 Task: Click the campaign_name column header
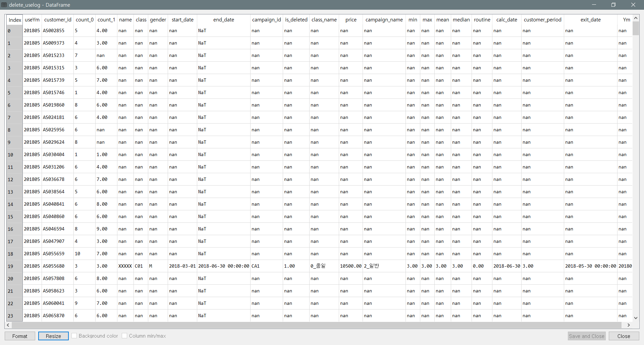(384, 20)
